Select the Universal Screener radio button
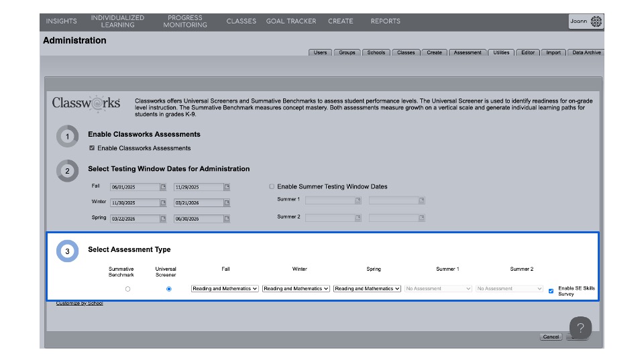 click(x=169, y=289)
